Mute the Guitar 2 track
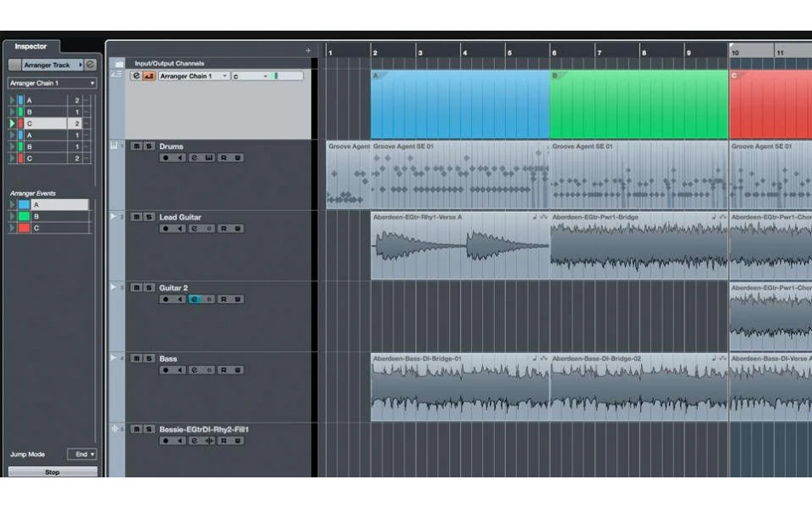812x508 pixels. coord(136,288)
